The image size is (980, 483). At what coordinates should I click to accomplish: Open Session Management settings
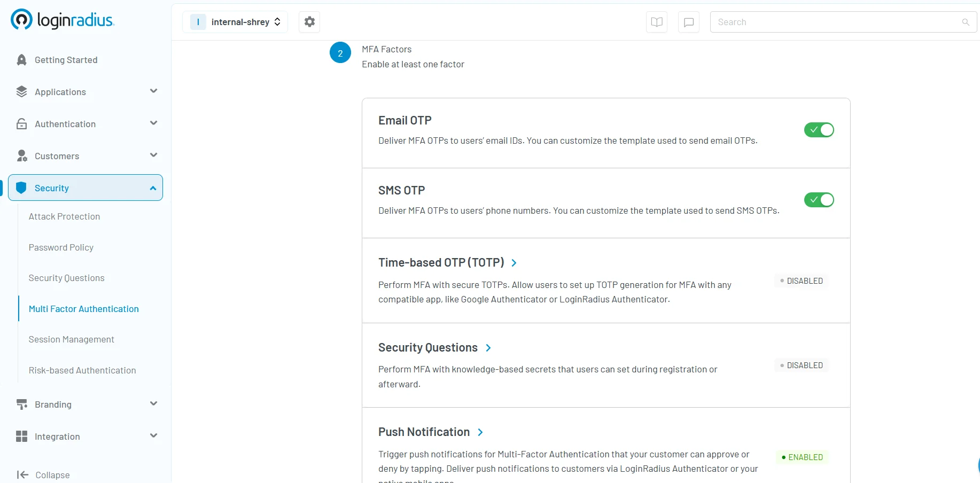[x=72, y=339]
